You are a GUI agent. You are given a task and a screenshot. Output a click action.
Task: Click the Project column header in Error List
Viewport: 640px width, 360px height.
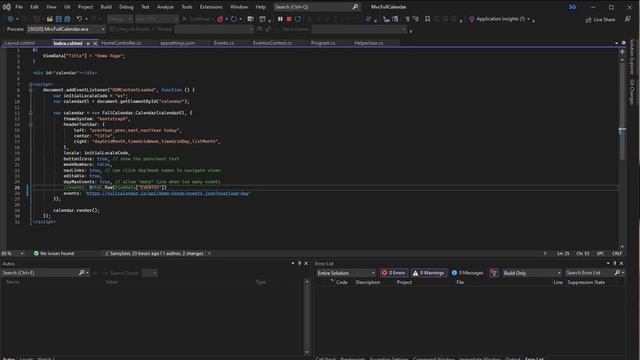click(404, 282)
